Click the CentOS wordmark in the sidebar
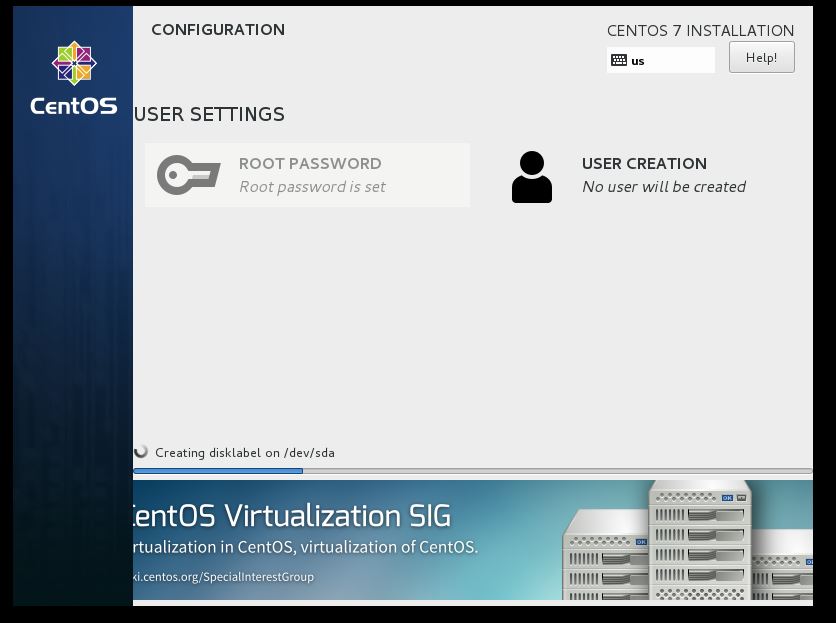836x623 pixels. point(74,106)
